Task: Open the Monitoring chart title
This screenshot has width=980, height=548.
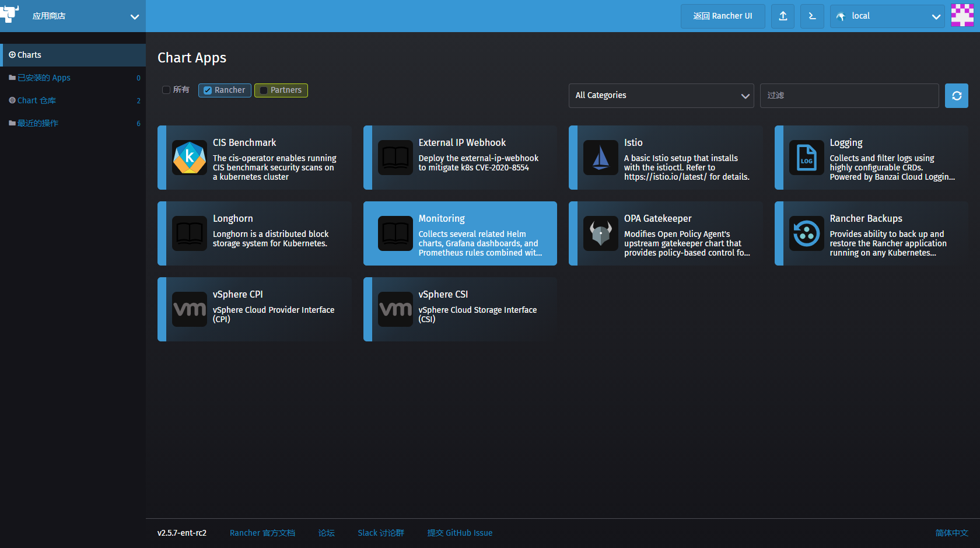Action: (442, 219)
